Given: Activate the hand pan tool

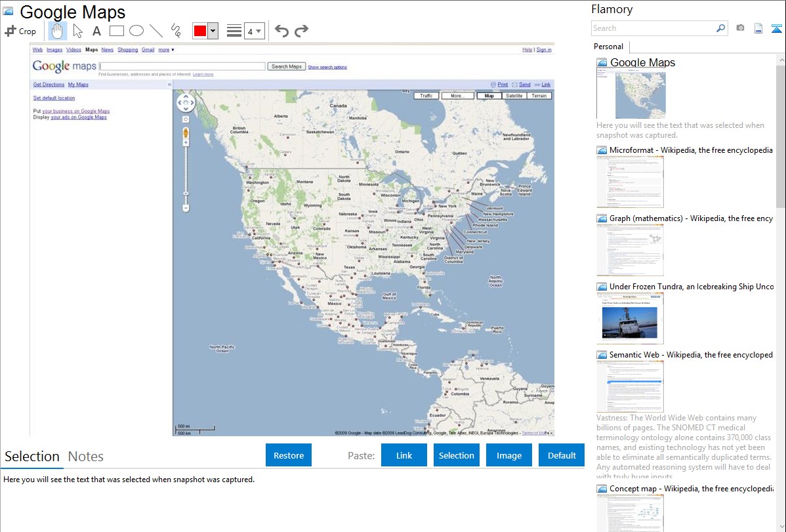Looking at the screenshot, I should (x=57, y=31).
